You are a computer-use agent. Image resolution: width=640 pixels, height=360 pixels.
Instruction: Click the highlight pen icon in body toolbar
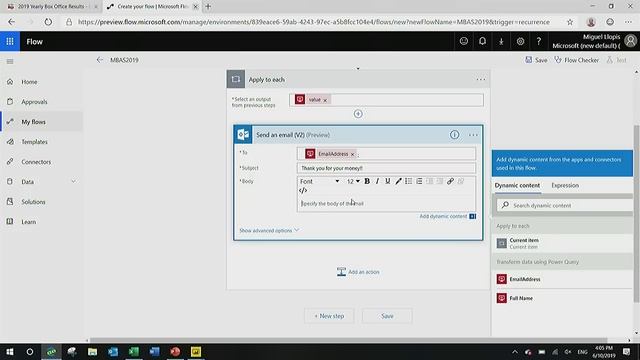[x=398, y=181]
